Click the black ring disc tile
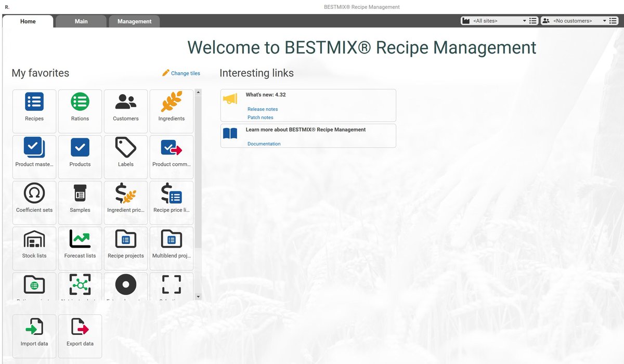Viewport: 624px width, 364px height. 126,286
